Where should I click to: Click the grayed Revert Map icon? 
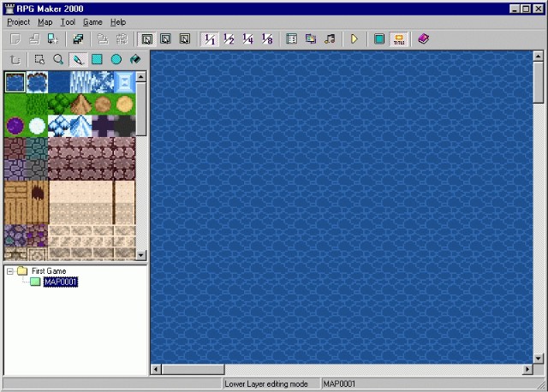tap(122, 39)
